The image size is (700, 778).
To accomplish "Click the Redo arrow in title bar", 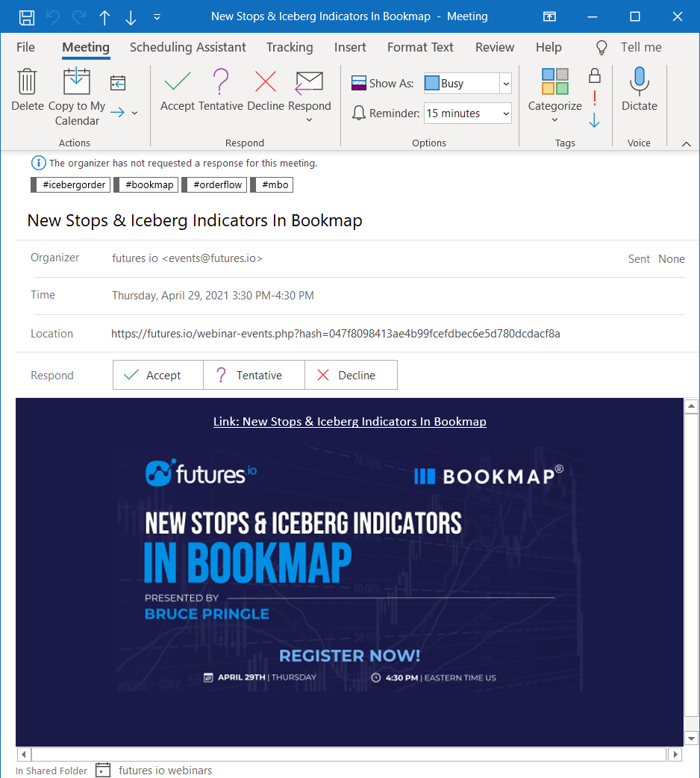I will coord(79,17).
